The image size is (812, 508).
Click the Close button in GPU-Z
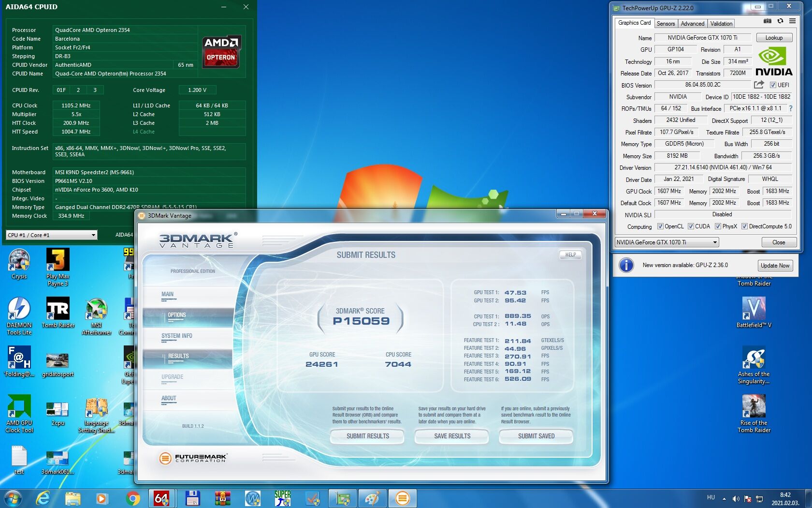tap(779, 242)
